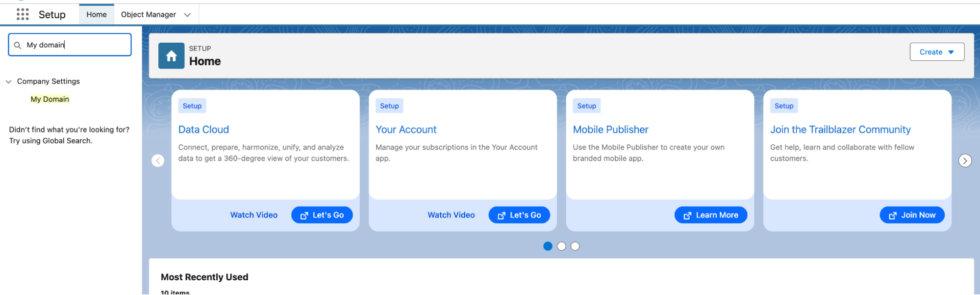Click the Setup tag on Data Cloud card
This screenshot has width=980, height=295.
[x=192, y=106]
